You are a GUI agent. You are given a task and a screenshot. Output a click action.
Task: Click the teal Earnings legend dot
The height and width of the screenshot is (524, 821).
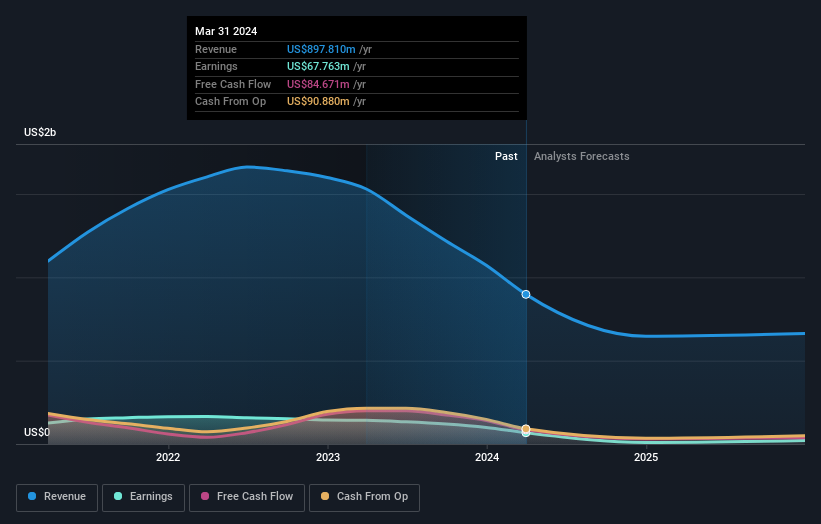pyautogui.click(x=118, y=496)
